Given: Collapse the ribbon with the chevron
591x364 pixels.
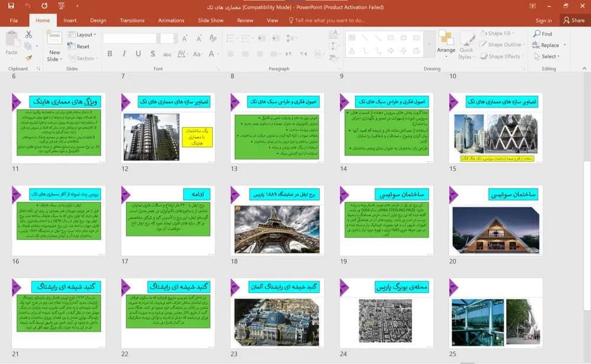Looking at the screenshot, I should point(584,69).
